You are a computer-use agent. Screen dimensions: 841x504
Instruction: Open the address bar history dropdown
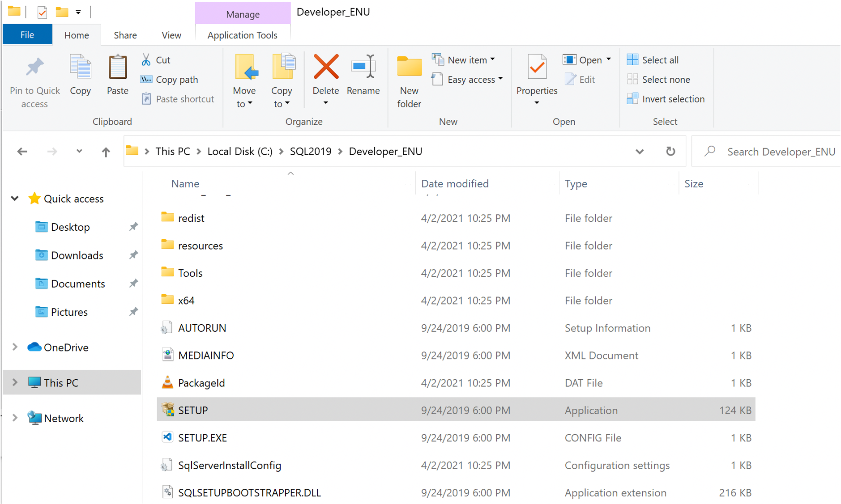coord(640,151)
